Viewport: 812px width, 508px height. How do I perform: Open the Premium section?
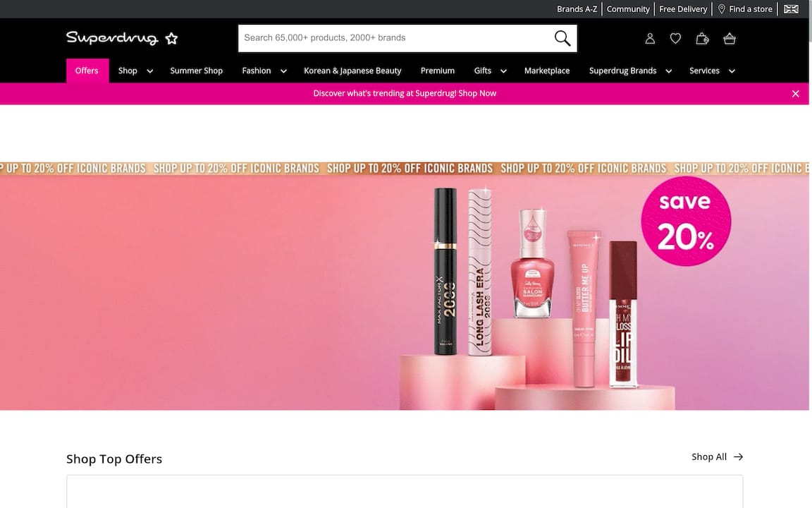point(438,71)
